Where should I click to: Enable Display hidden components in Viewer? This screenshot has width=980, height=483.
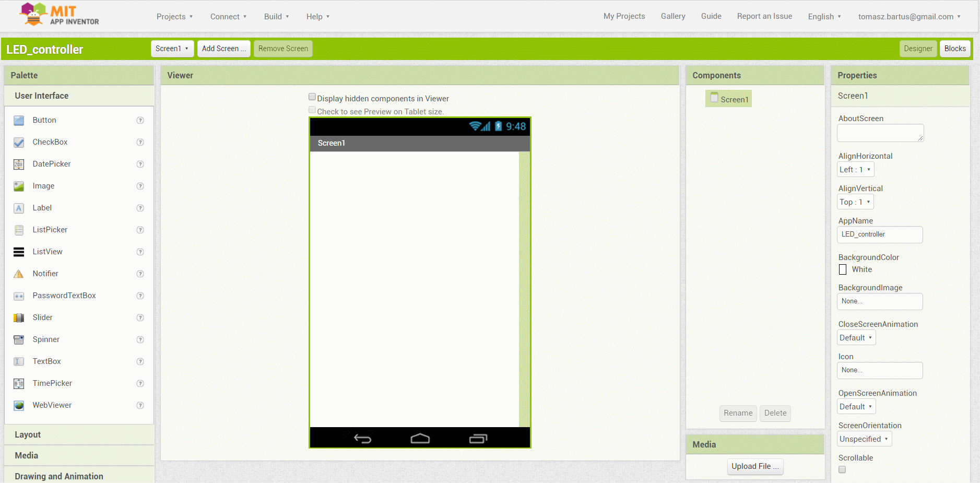tap(312, 97)
